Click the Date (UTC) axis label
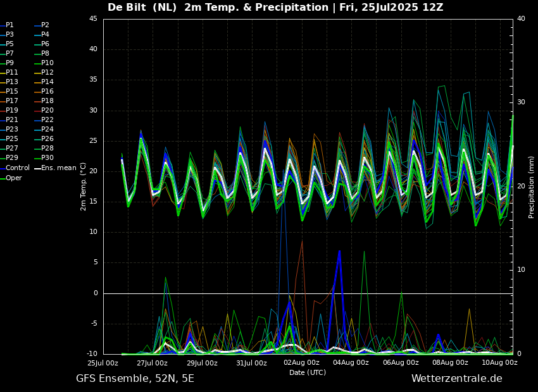The height and width of the screenshot is (392, 538). tap(308, 372)
